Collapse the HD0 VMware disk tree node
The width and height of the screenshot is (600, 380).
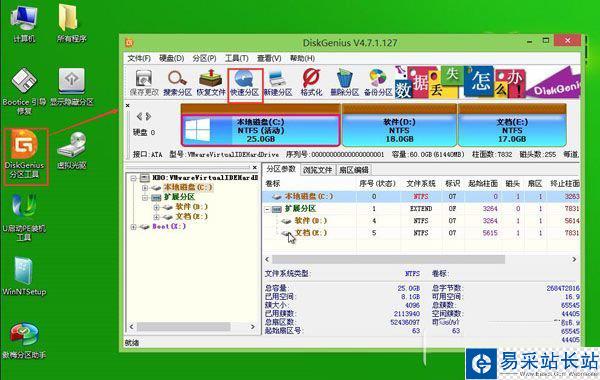tap(133, 178)
